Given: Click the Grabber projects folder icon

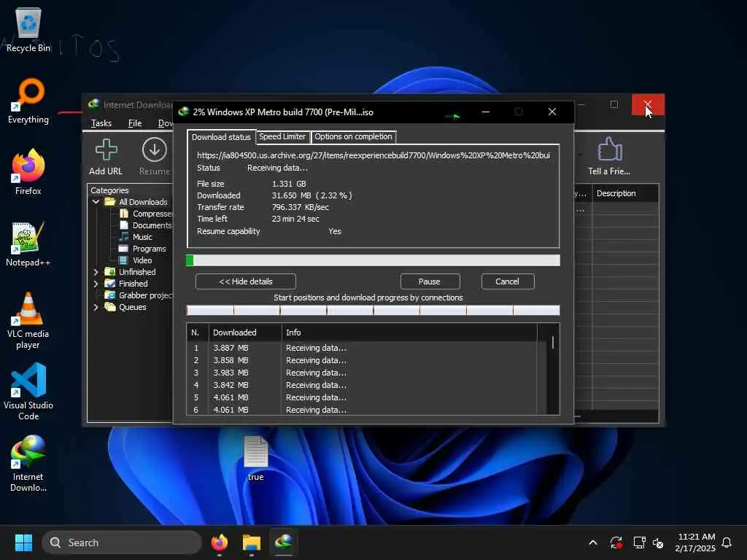Looking at the screenshot, I should (110, 295).
